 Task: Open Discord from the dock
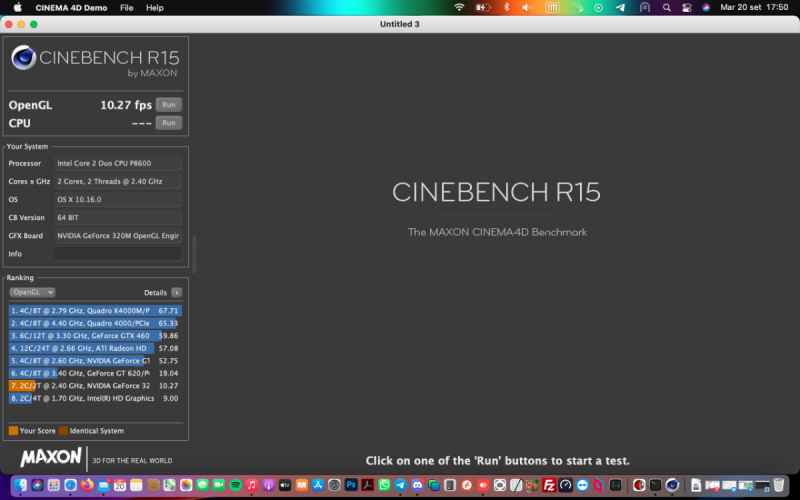417,485
